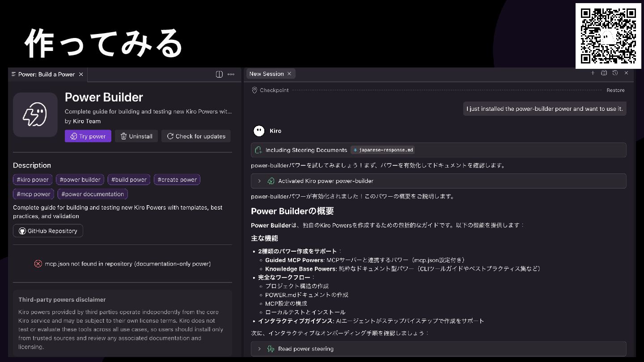Click the trash icon on Uninstall
Screen dimensions: 644x362
point(124,136)
